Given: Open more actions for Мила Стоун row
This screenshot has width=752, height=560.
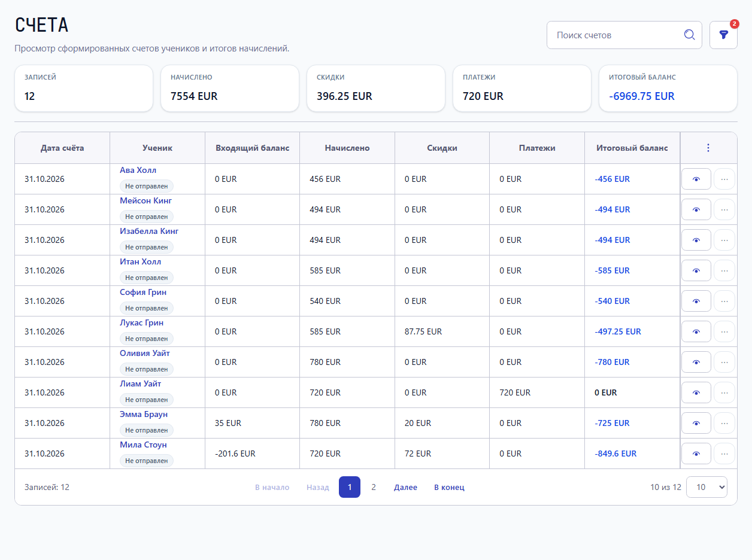Looking at the screenshot, I should click(x=724, y=454).
